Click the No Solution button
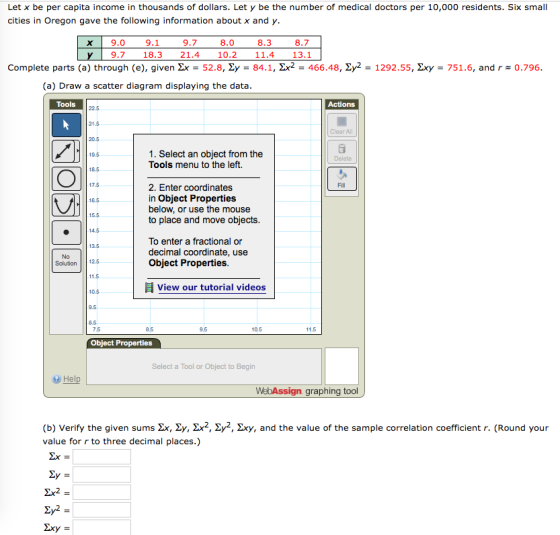The width and height of the screenshot is (560, 535). click(66, 260)
